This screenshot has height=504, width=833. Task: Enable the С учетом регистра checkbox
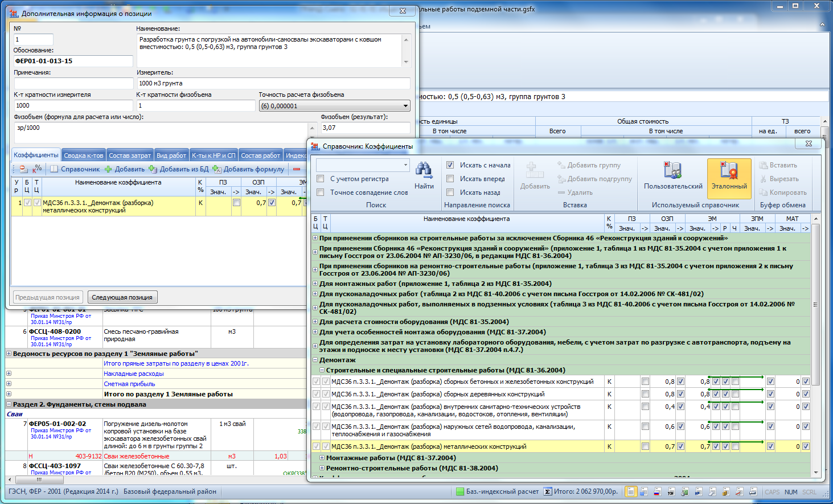tap(321, 179)
